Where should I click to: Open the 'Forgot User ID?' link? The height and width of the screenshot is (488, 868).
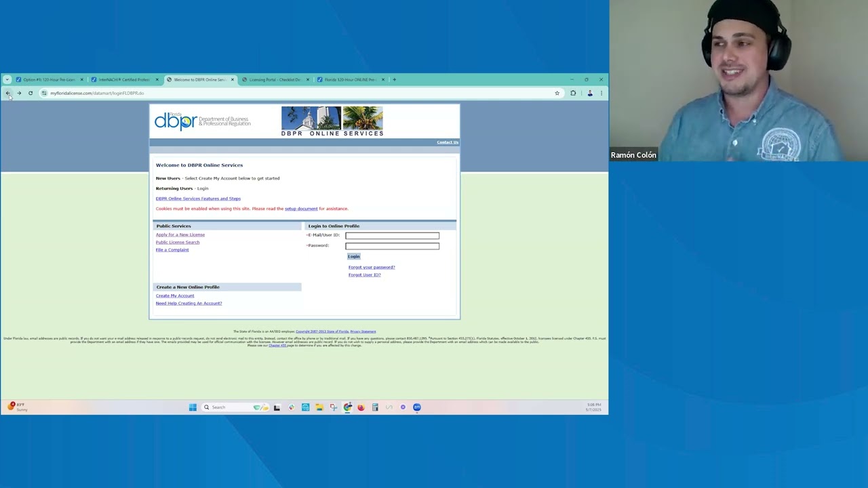tap(364, 274)
